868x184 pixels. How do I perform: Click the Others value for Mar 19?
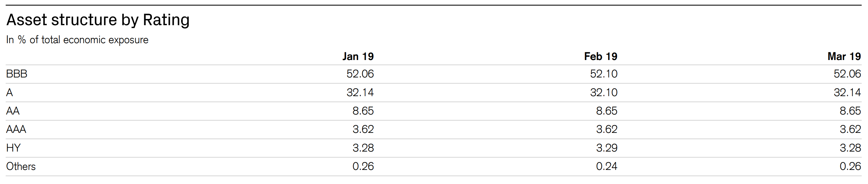(850, 167)
